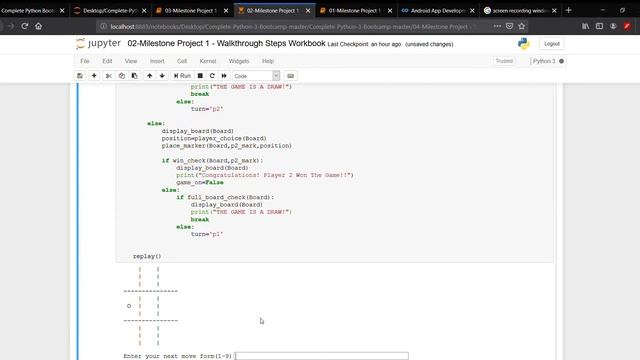Open the cell type Code dropdown
Viewport: 640px width, 360px height.
pyautogui.click(x=256, y=76)
